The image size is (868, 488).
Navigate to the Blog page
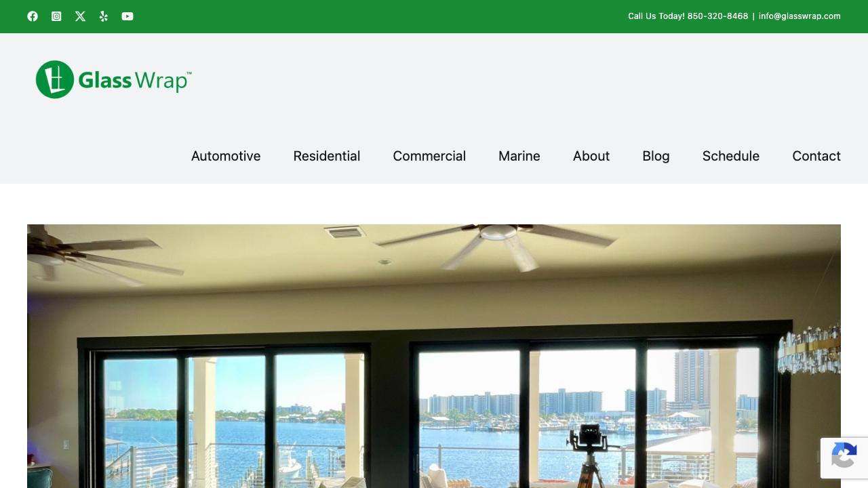pyautogui.click(x=656, y=156)
